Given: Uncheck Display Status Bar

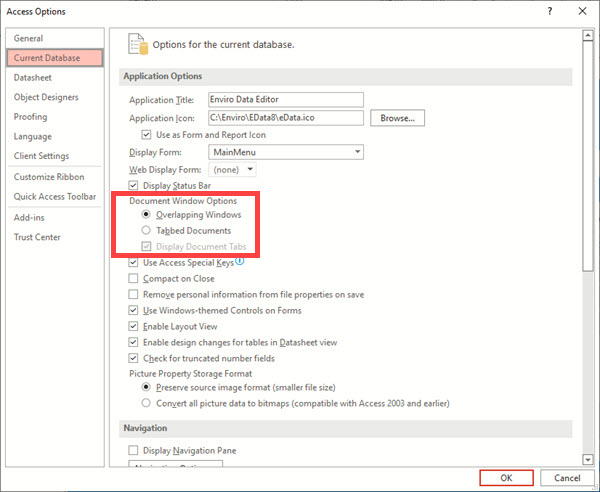Looking at the screenshot, I should 133,186.
